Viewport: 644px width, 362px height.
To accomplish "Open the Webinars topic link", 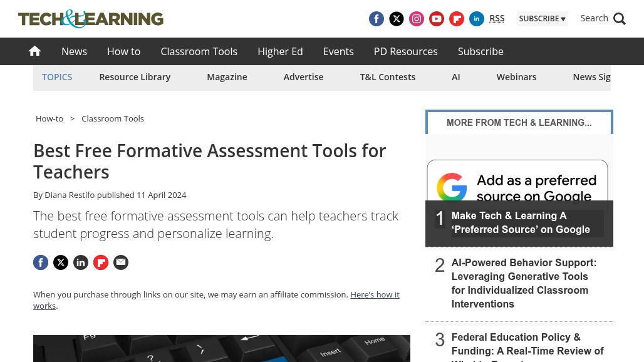I will [516, 77].
